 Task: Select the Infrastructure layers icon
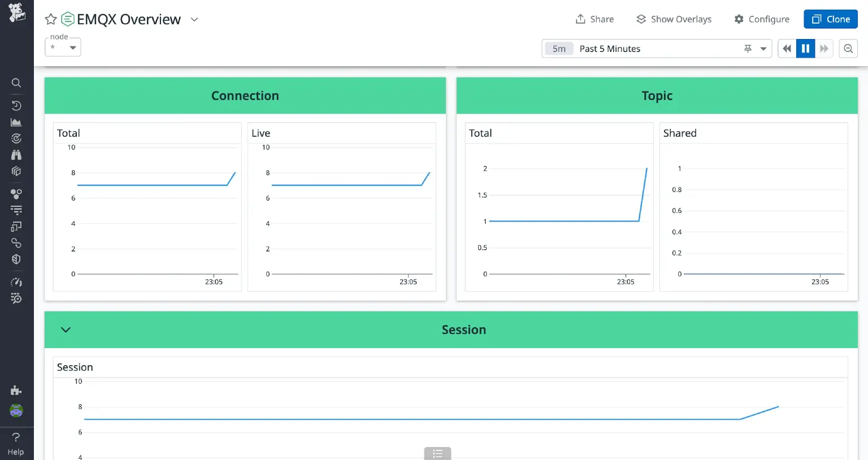coord(16,171)
